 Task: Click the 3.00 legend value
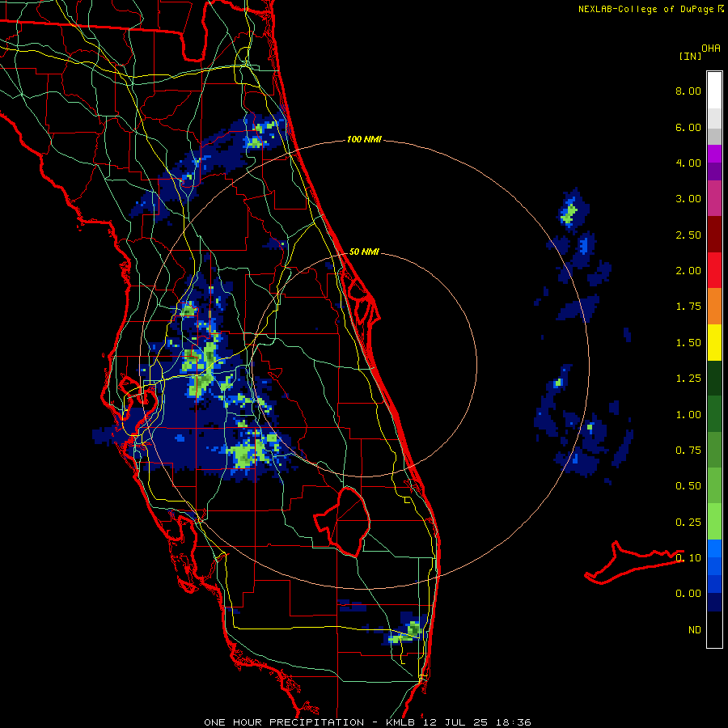(688, 199)
